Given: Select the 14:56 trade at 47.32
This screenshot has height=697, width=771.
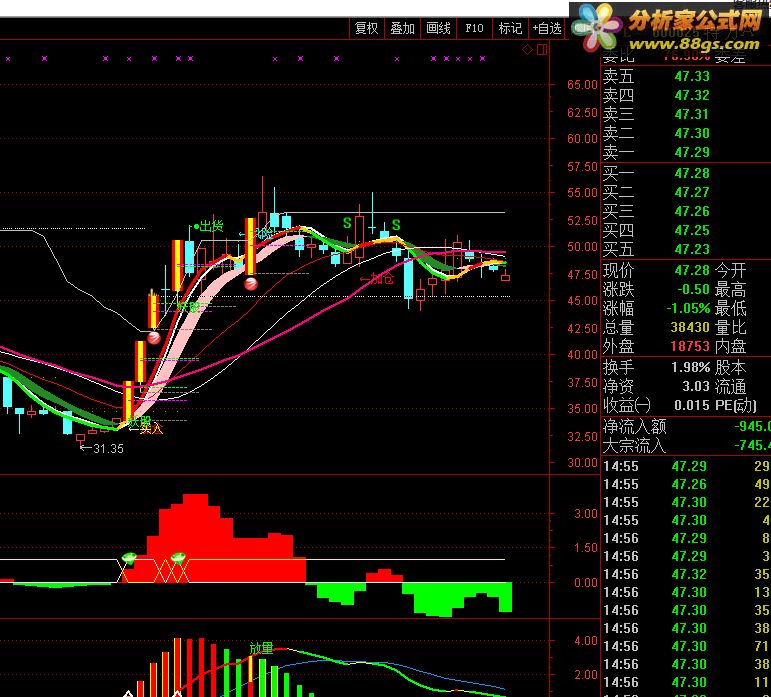Looking at the screenshot, I should 686,575.
